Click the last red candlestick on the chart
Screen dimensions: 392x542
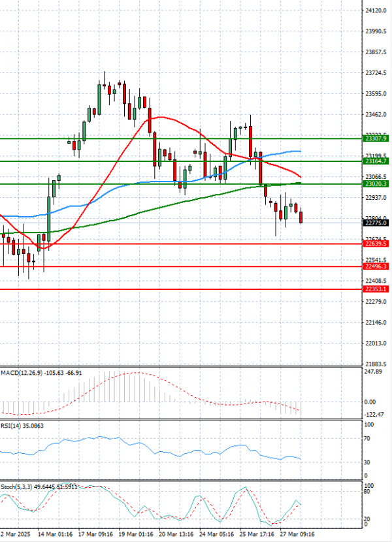pos(301,217)
